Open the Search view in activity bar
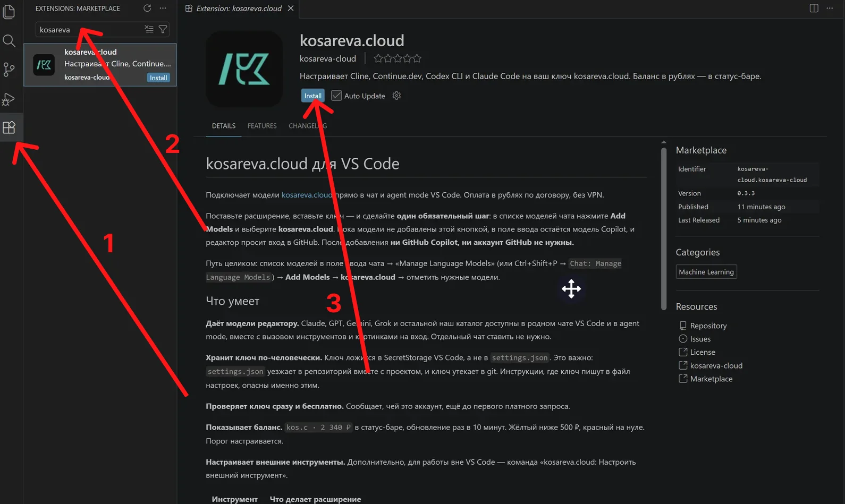This screenshot has height=504, width=845. [x=9, y=40]
